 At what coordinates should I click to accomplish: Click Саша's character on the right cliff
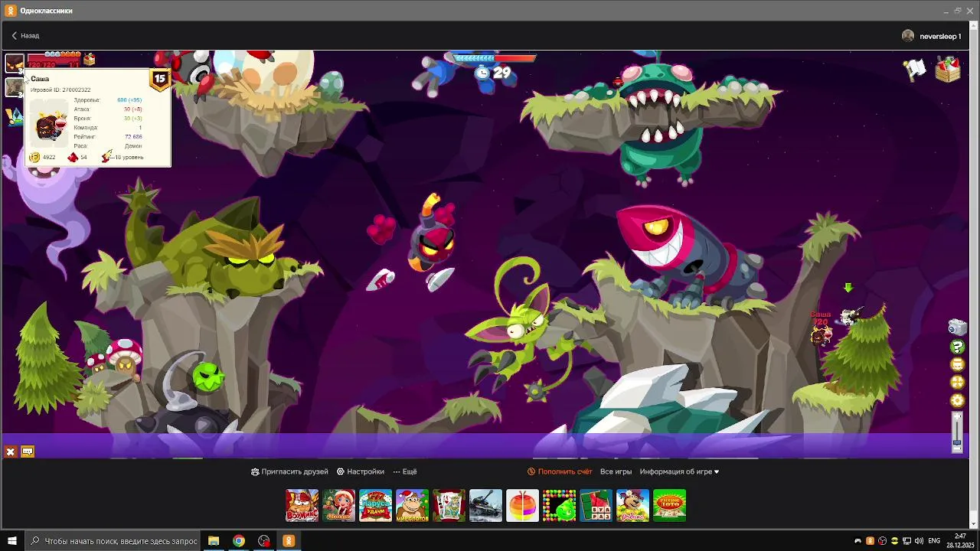(822, 334)
